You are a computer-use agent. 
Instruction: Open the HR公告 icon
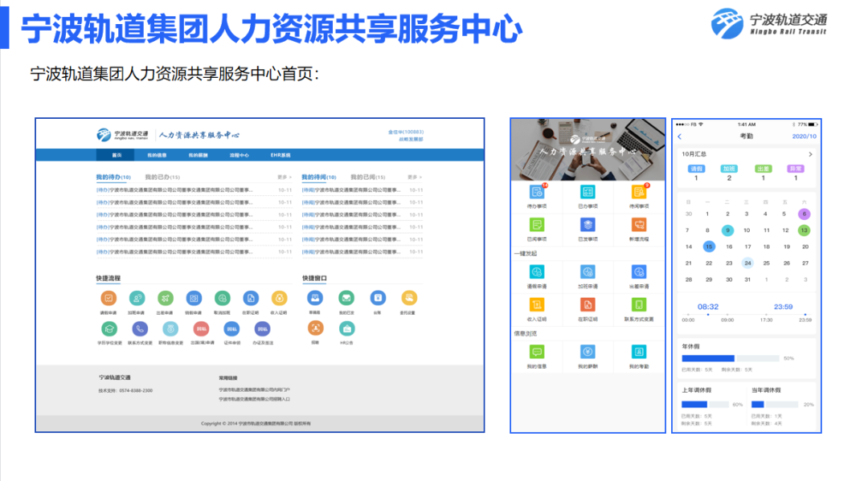click(346, 328)
